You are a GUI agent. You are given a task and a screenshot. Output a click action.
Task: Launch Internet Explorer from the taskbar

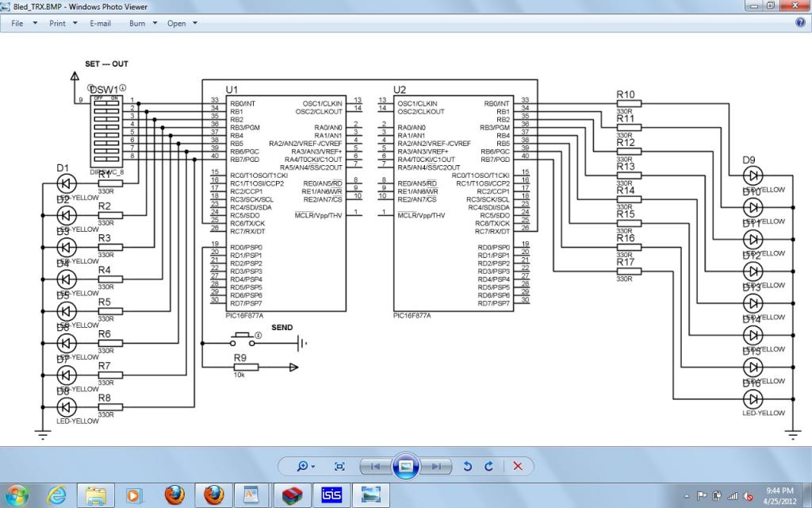[x=56, y=495]
